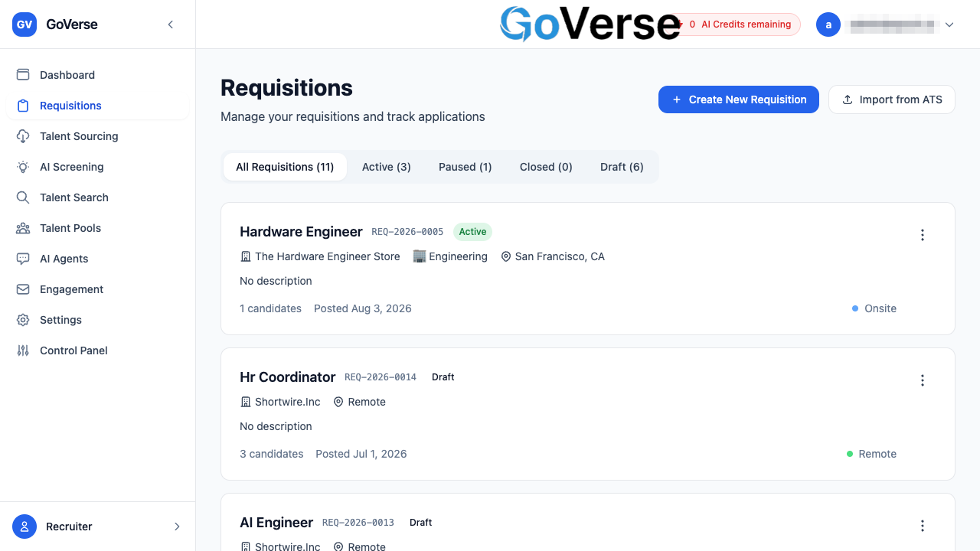The width and height of the screenshot is (980, 551).
Task: Click 'Posted Aug 3, 2026' date
Action: 363,308
